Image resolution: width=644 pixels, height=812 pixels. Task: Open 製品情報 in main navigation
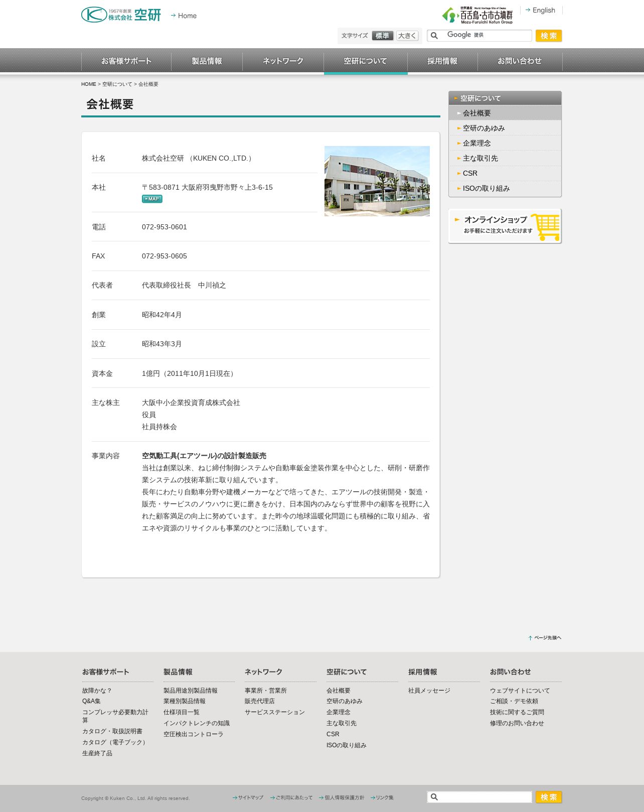point(207,61)
